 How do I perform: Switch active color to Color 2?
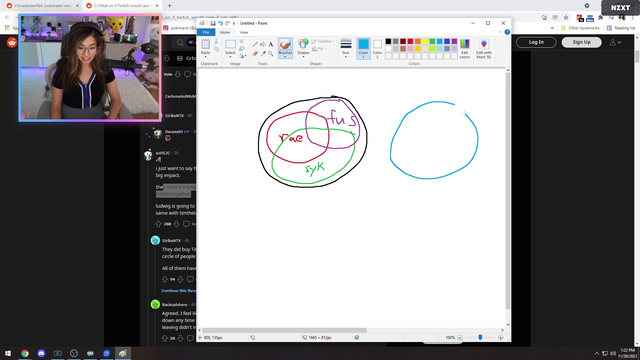tap(377, 48)
